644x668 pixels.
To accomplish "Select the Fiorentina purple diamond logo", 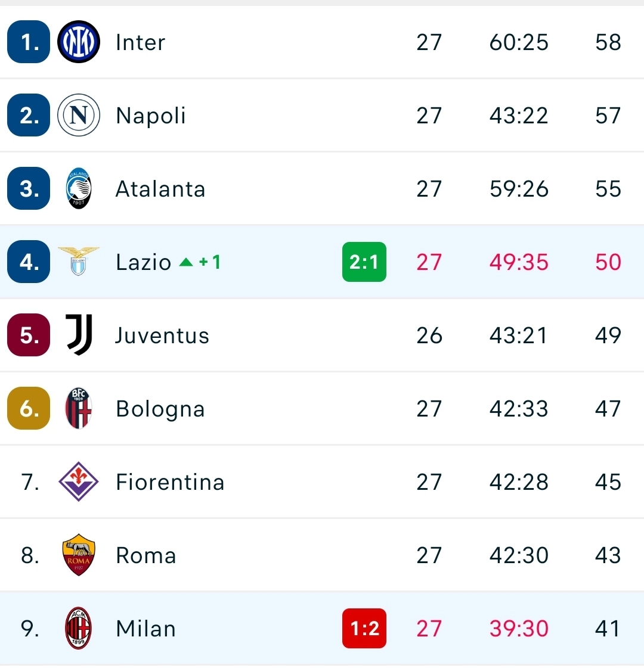I will [x=79, y=481].
